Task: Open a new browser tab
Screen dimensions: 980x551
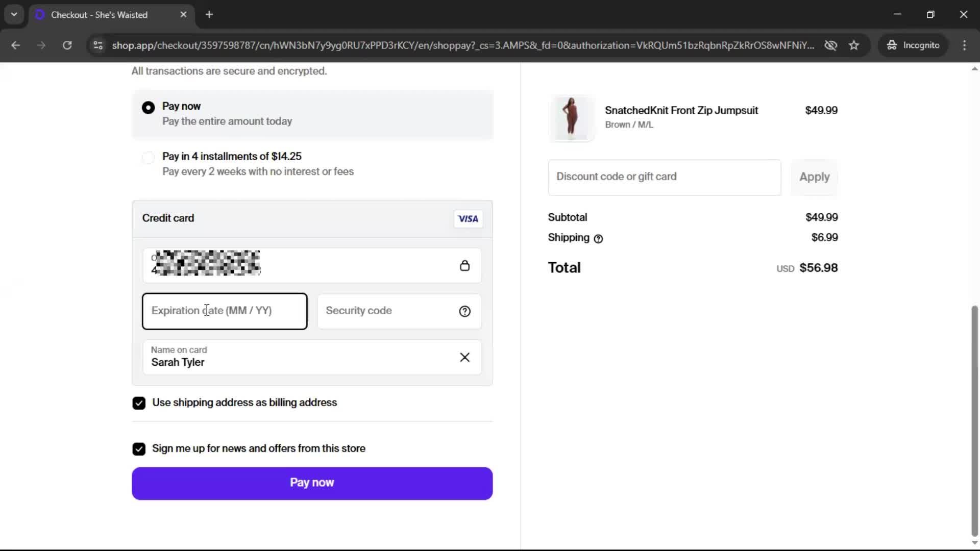Action: click(209, 15)
